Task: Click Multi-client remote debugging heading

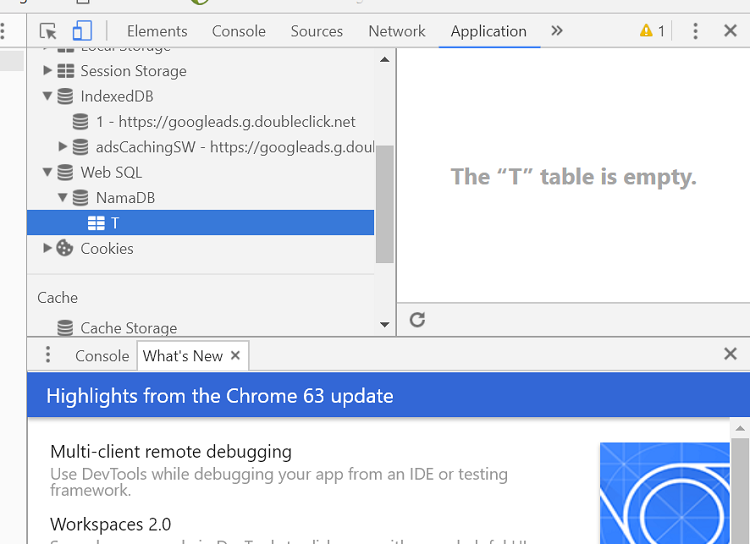Action: click(x=171, y=452)
